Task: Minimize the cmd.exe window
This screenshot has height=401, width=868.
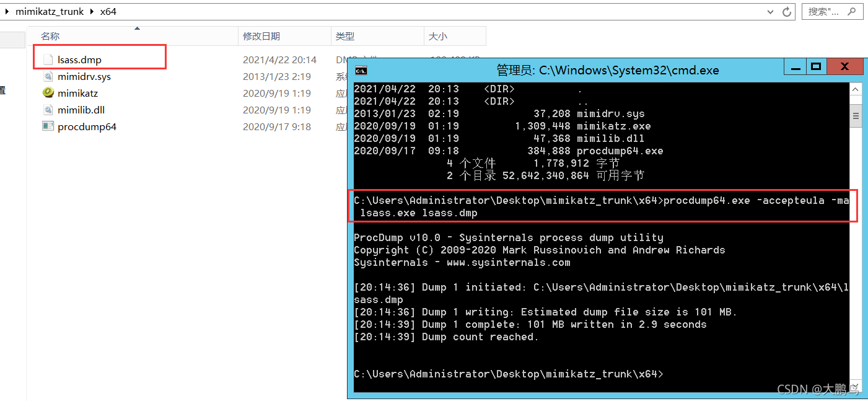Action: pos(796,67)
